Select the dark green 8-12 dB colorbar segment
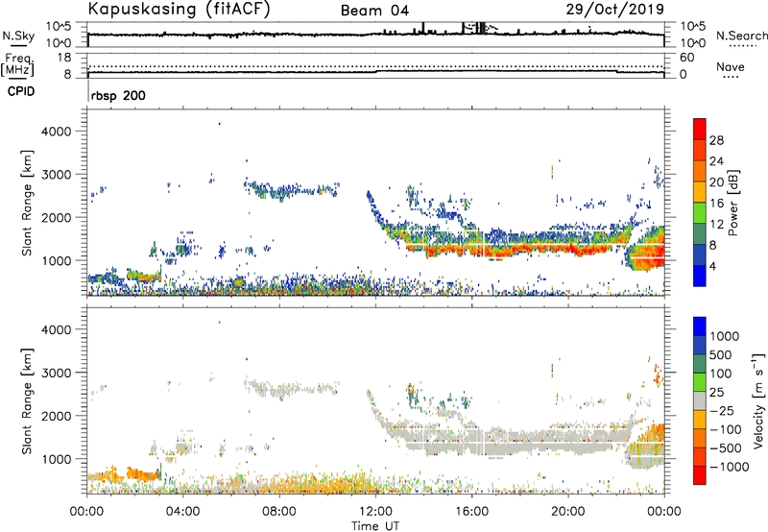Image resolution: width=768 pixels, height=532 pixels. coord(700,234)
